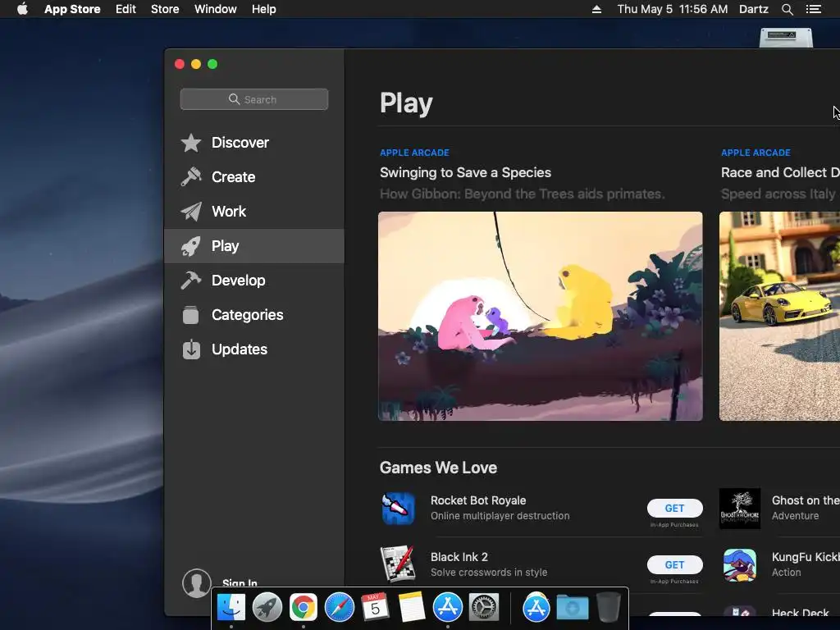The image size is (840, 630).
Task: Click the date and time in menu bar
Action: pyautogui.click(x=673, y=9)
